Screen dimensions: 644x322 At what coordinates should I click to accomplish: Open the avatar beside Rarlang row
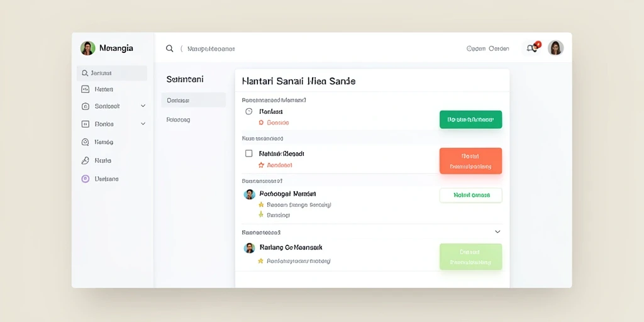coord(249,248)
